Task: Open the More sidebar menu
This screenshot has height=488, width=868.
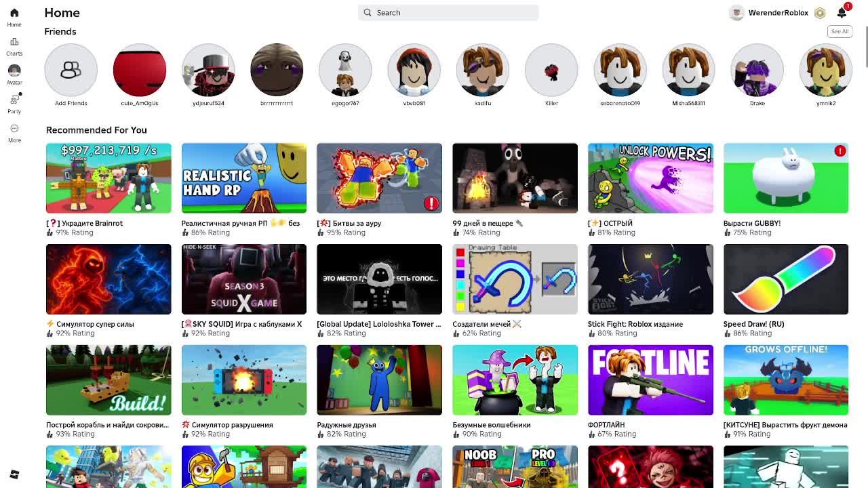Action: pyautogui.click(x=14, y=128)
